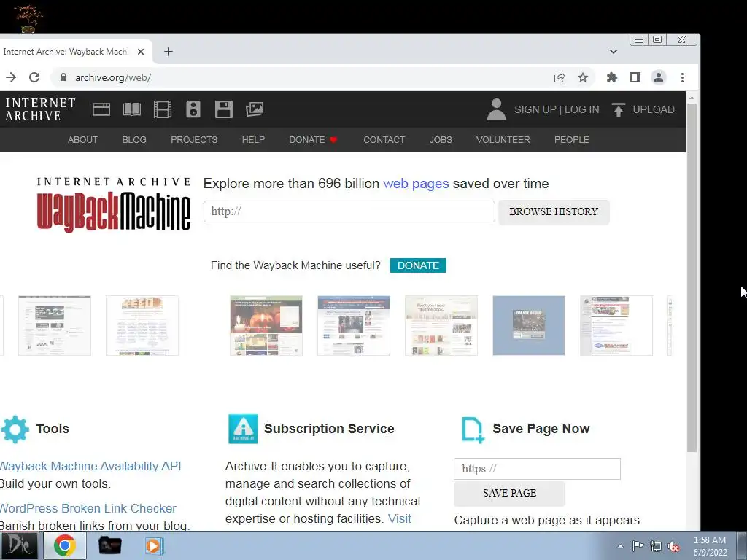Follow the 'Visit' link under Subscription Service
Image resolution: width=747 pixels, height=560 pixels.
399,518
